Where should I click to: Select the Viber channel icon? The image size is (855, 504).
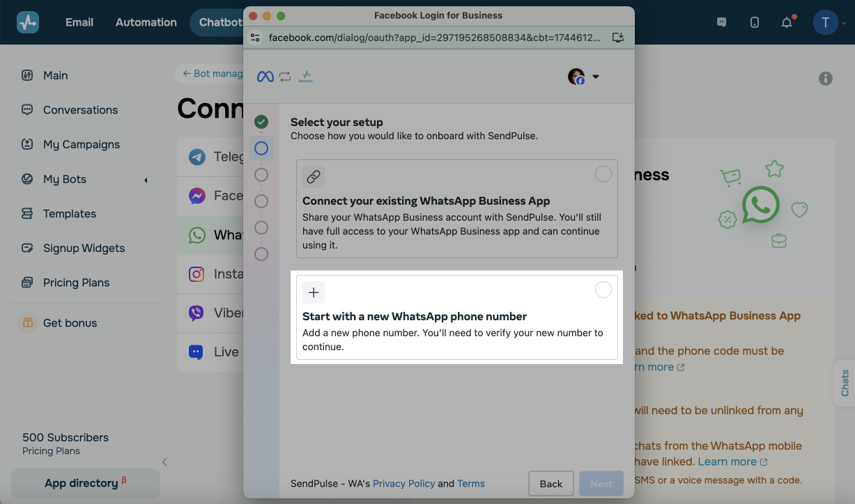[197, 313]
